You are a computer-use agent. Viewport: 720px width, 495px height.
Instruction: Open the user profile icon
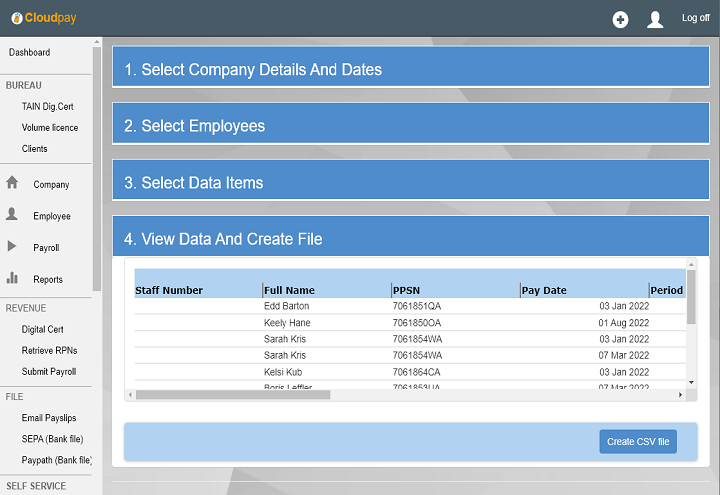tap(655, 19)
